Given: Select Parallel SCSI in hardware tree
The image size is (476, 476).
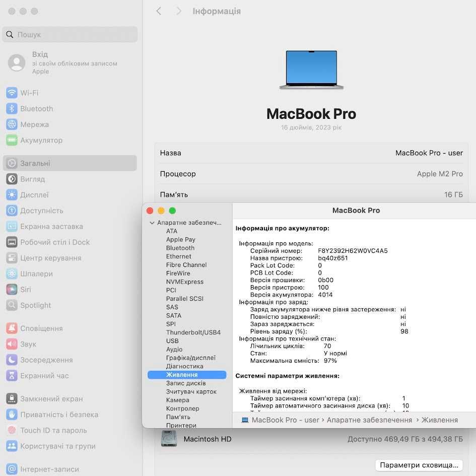Looking at the screenshot, I should click(184, 299).
